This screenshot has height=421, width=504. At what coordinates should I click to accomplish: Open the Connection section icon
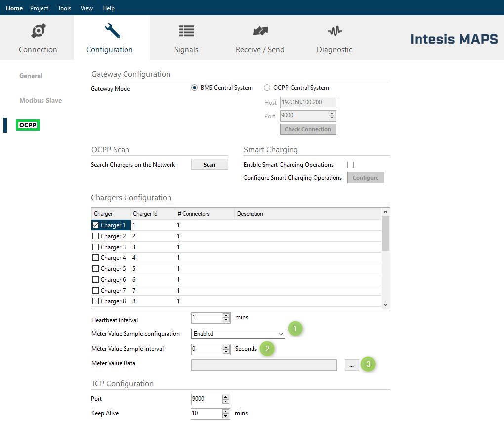click(x=38, y=31)
